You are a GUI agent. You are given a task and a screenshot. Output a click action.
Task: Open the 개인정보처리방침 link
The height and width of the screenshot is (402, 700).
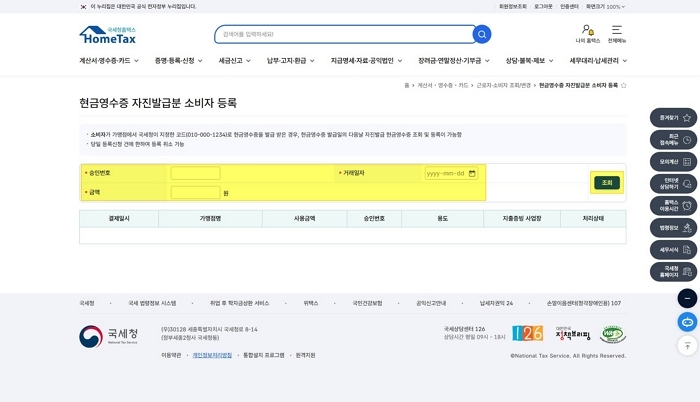click(x=212, y=356)
